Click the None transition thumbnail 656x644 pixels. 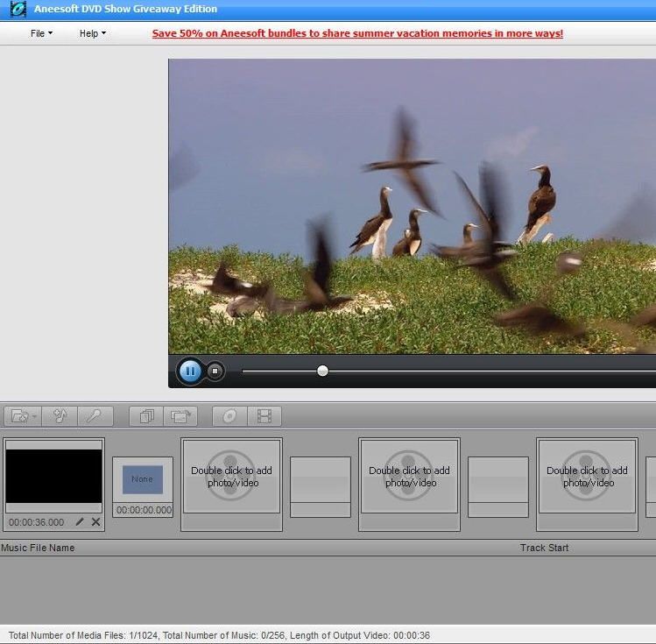[142, 479]
